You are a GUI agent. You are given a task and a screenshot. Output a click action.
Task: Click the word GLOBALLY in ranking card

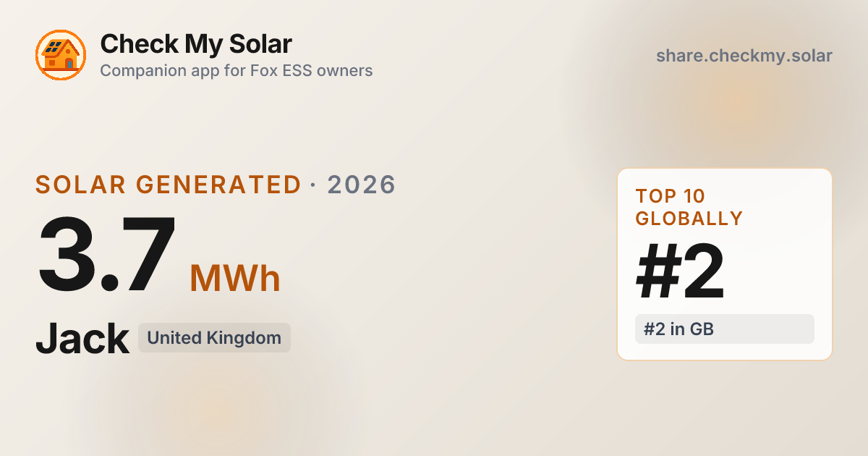pyautogui.click(x=689, y=219)
